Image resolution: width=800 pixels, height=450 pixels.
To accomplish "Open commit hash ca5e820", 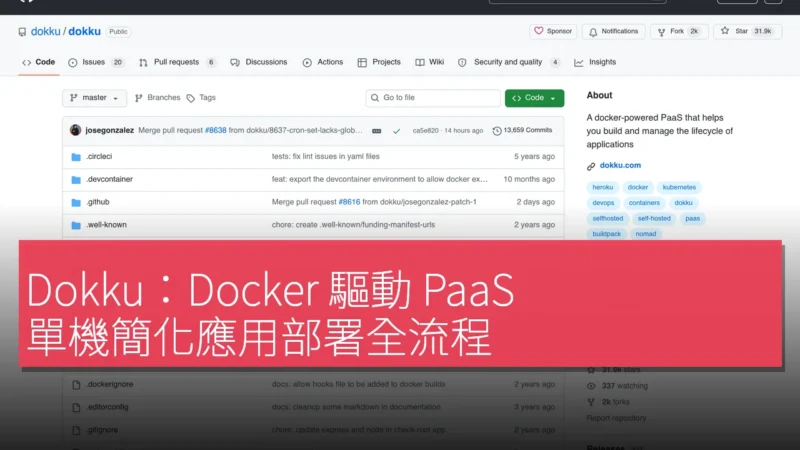I will 426,131.
